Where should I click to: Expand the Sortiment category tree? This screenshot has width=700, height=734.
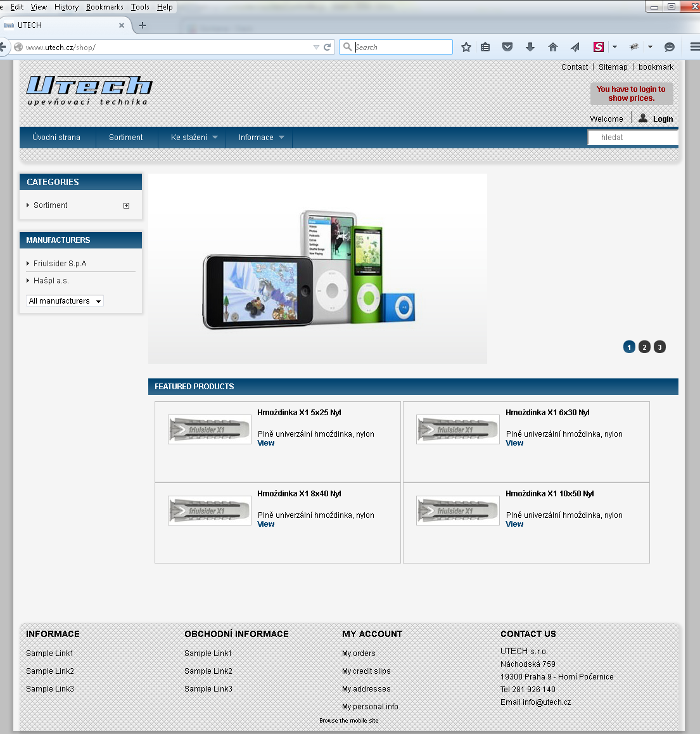pos(126,205)
